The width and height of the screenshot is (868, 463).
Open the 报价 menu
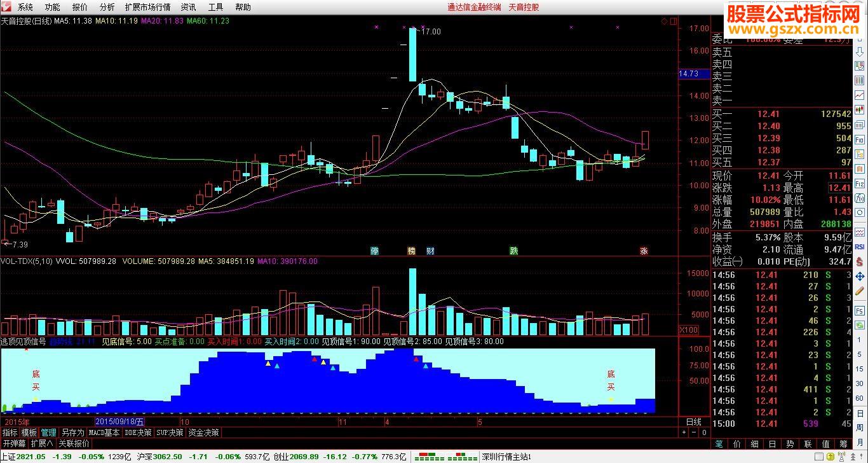pos(80,7)
